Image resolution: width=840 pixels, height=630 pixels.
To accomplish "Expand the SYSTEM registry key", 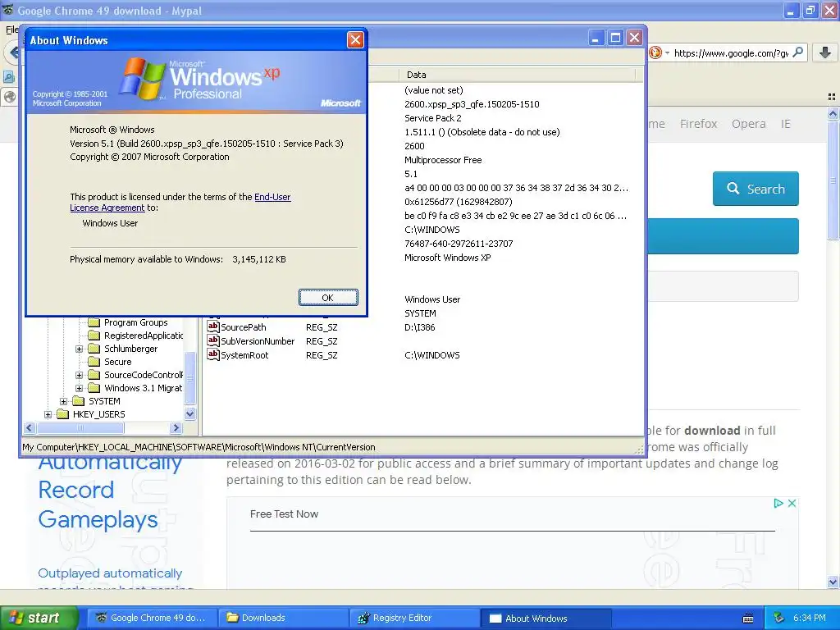I will coord(63,401).
